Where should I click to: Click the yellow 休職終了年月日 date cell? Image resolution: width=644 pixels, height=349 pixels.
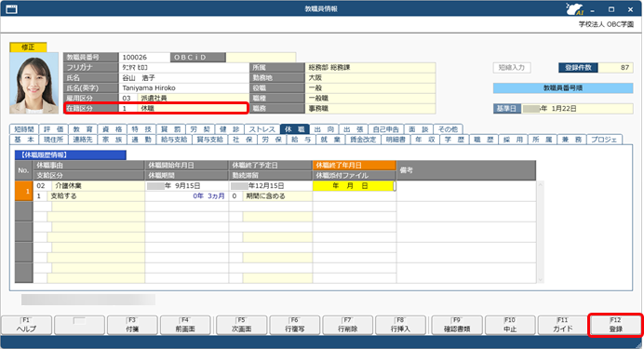pos(354,185)
